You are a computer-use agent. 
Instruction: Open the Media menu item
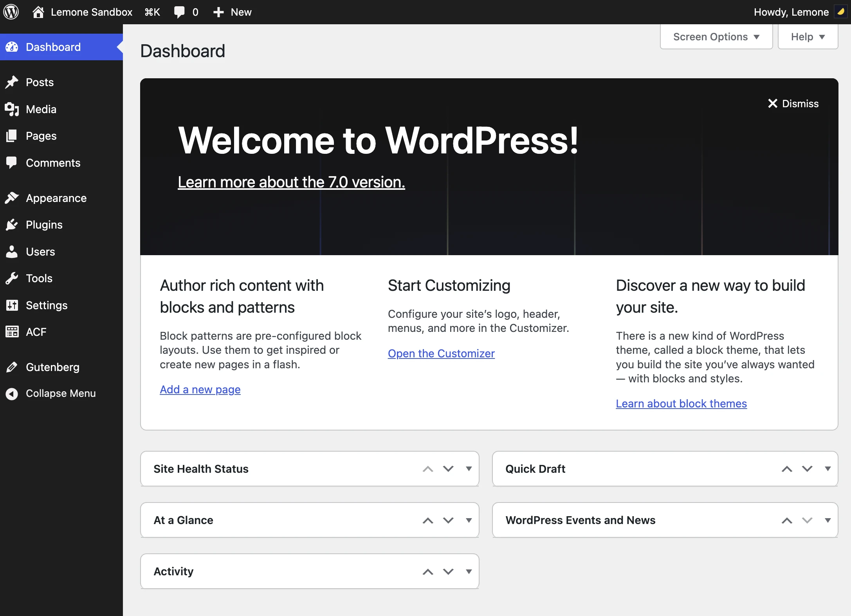point(61,109)
